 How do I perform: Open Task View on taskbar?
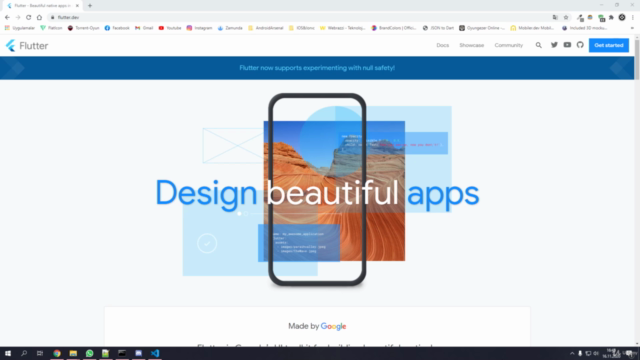40,353
